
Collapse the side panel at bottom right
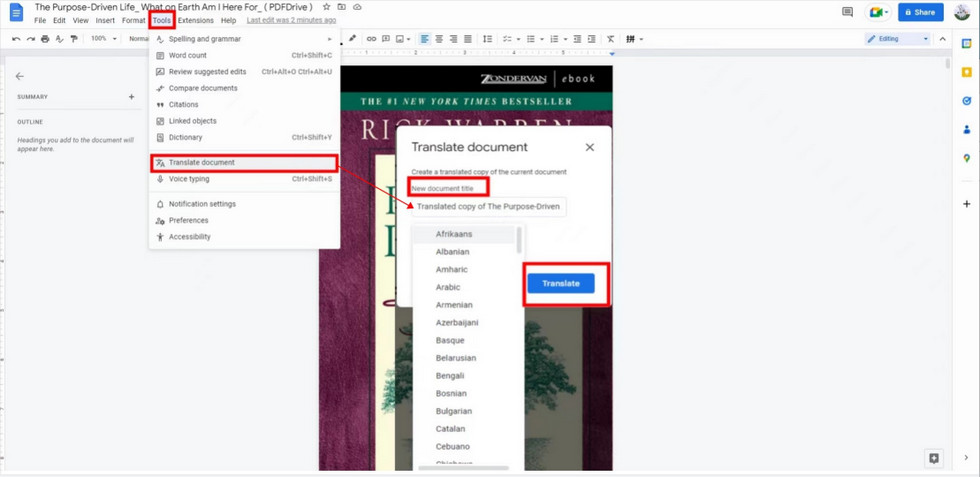coord(966,458)
